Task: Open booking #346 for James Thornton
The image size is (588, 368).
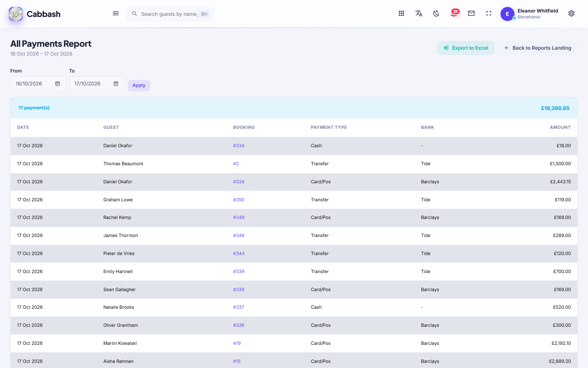Action: coord(239,236)
